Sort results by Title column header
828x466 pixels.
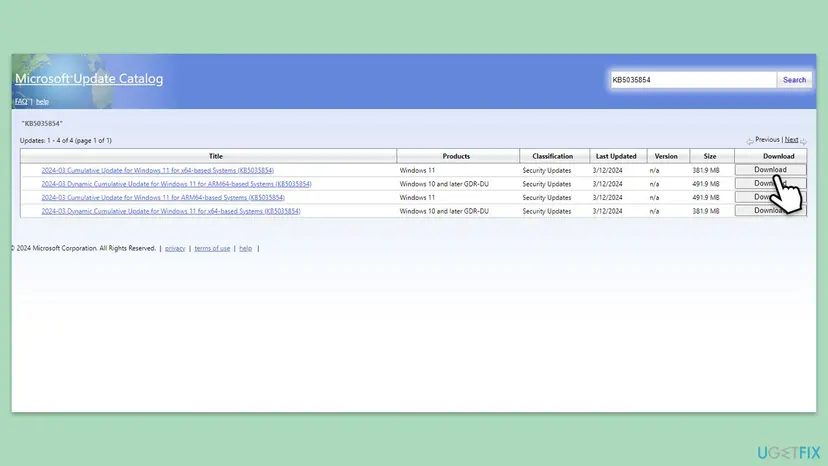[215, 156]
